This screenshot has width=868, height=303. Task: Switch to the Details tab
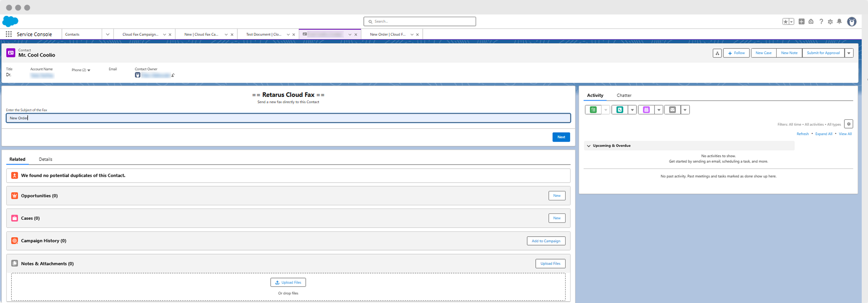click(45, 159)
